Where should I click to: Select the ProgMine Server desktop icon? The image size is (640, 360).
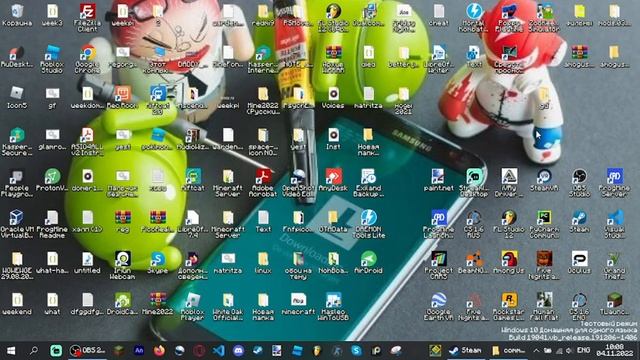coord(614,183)
